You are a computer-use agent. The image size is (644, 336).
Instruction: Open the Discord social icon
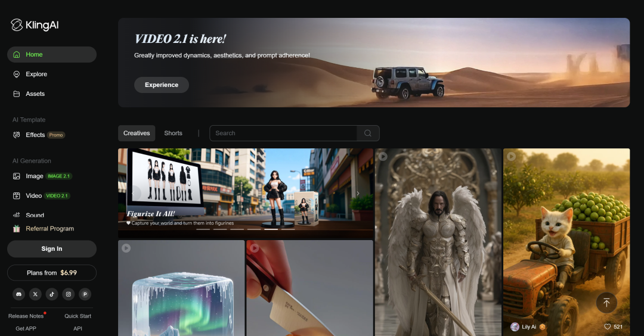pyautogui.click(x=19, y=294)
